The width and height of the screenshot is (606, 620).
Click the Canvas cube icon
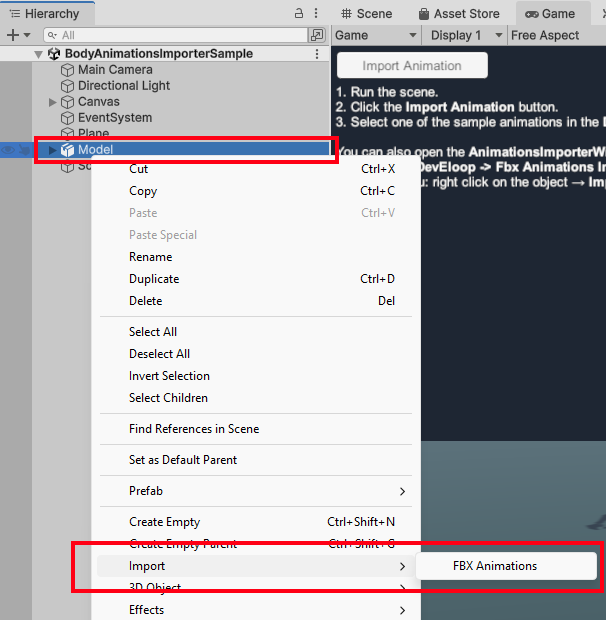point(67,102)
